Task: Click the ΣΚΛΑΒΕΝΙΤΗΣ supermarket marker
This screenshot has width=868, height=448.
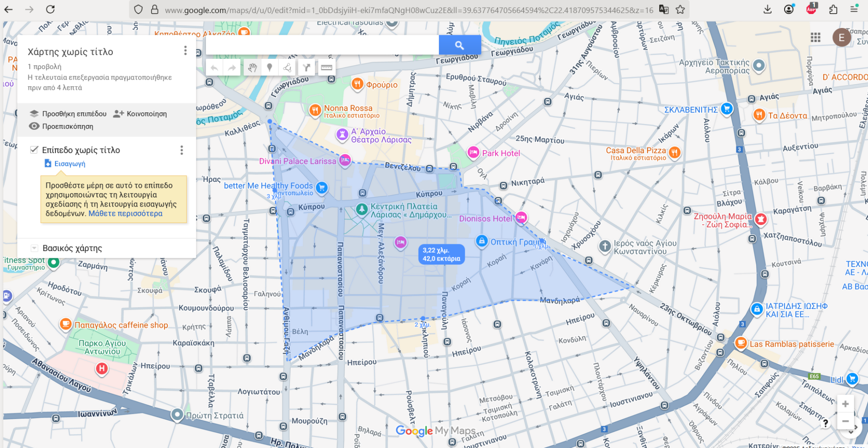Action: coord(727,109)
